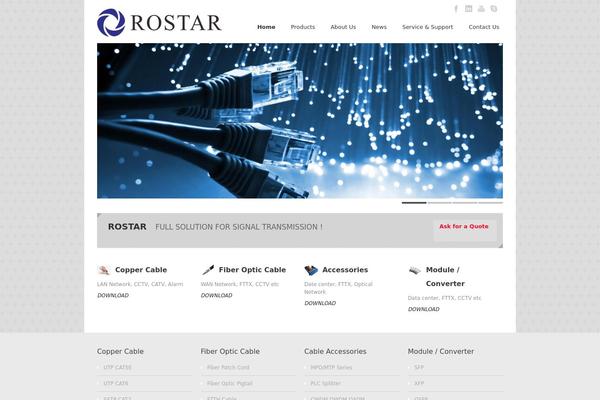Open the Products menu
Viewport: 600px width, 400px height.
tap(303, 27)
